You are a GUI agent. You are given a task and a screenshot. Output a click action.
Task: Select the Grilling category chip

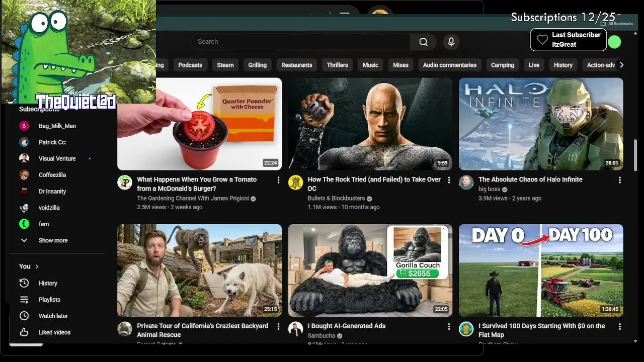[257, 65]
